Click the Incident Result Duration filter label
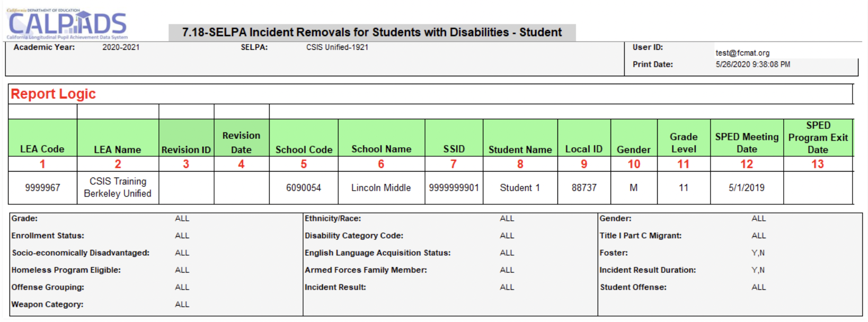The image size is (868, 322). coord(648,270)
